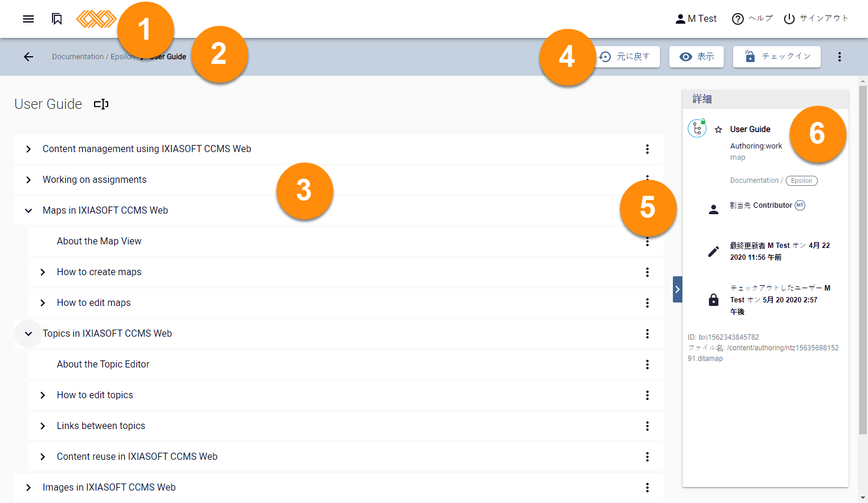
Task: Click the ID bxi1562343845782 text
Action: click(x=723, y=337)
